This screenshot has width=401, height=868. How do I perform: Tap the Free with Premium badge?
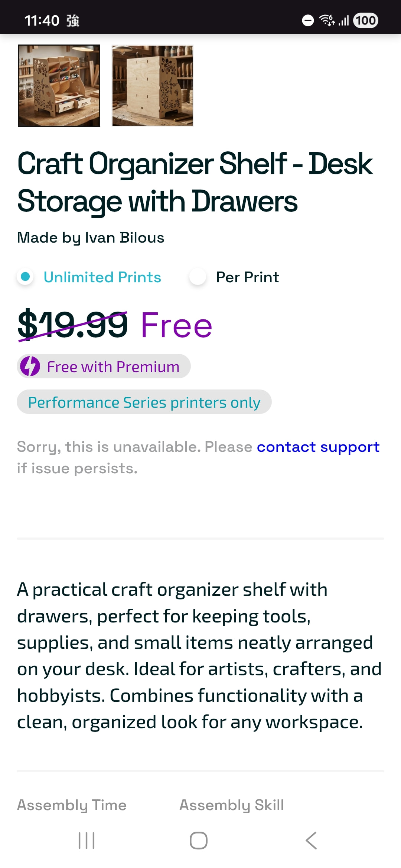point(104,366)
